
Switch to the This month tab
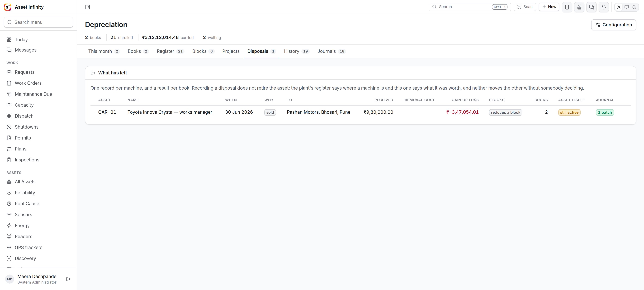point(104,51)
